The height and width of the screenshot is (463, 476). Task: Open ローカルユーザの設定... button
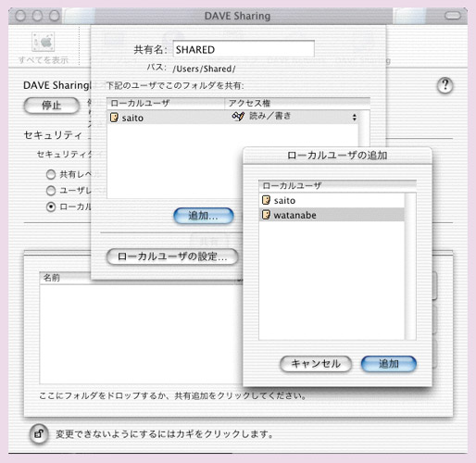pos(172,257)
